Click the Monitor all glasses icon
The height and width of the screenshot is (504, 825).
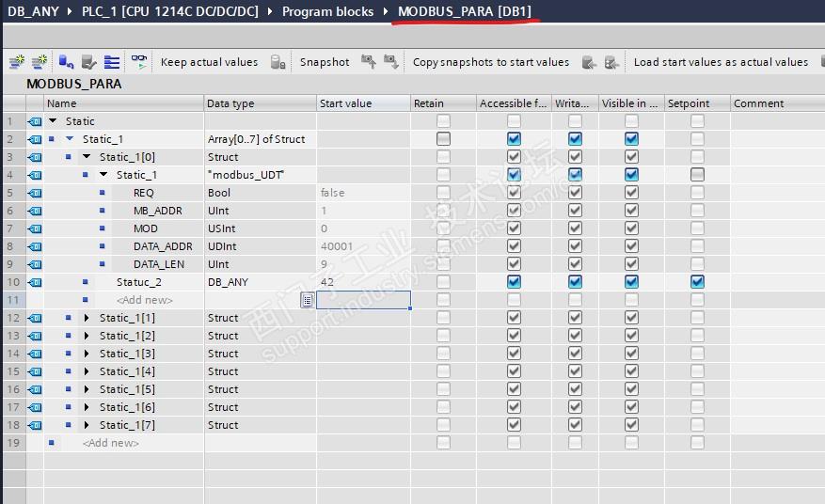(x=139, y=62)
